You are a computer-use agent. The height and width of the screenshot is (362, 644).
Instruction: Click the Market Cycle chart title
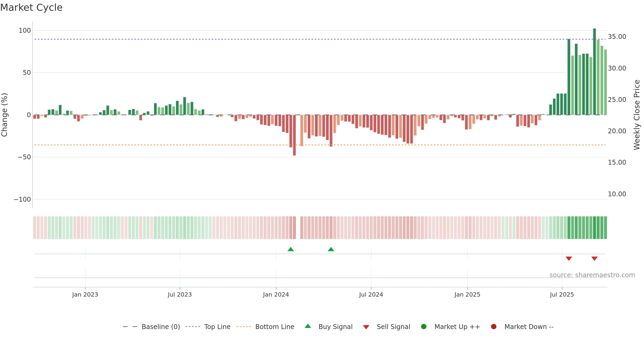tap(31, 8)
